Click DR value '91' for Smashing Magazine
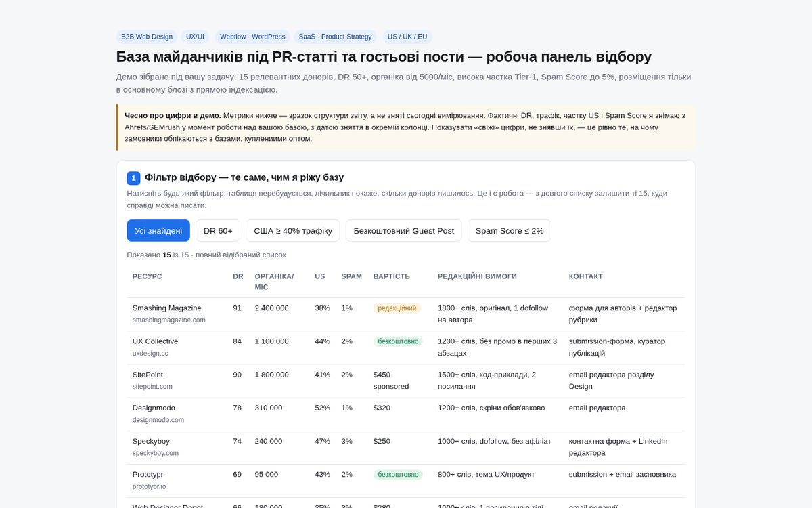This screenshot has height=508, width=812. (x=237, y=308)
